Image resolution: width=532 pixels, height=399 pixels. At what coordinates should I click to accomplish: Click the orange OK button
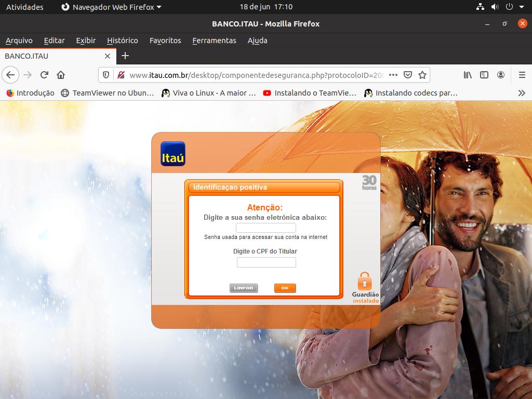coord(285,288)
